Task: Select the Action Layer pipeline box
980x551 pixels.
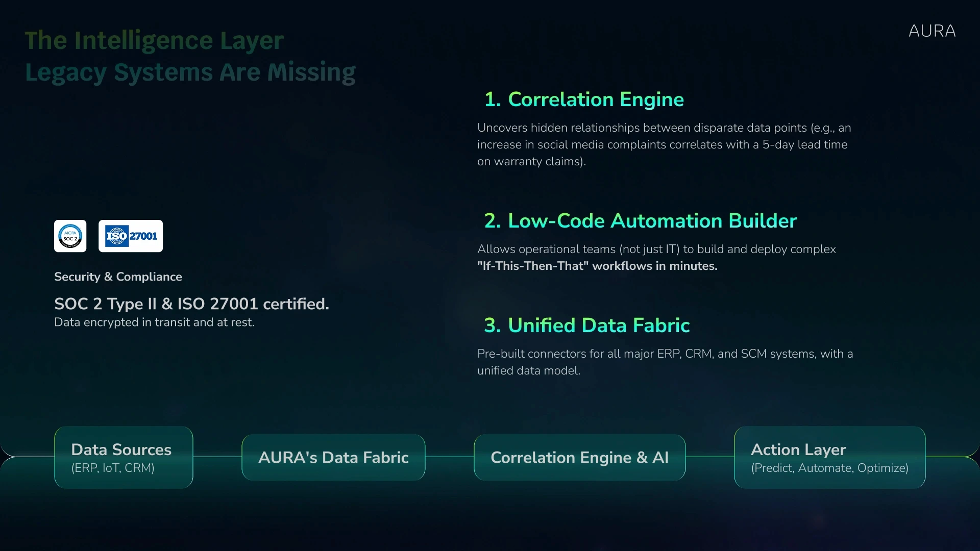Action: coord(829,458)
